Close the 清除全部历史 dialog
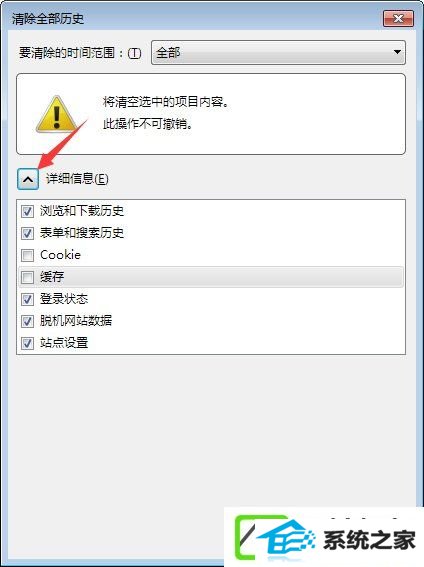Image resolution: width=424 pixels, height=567 pixels. [398, 19]
